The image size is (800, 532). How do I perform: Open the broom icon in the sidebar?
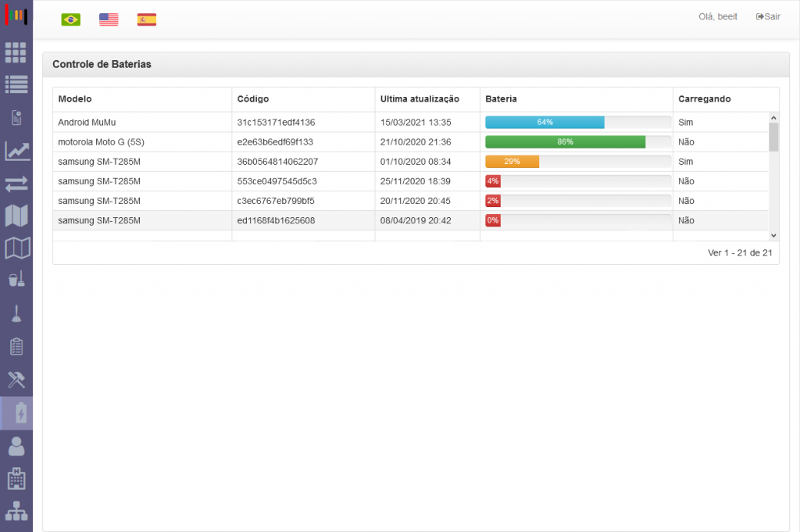(x=16, y=314)
